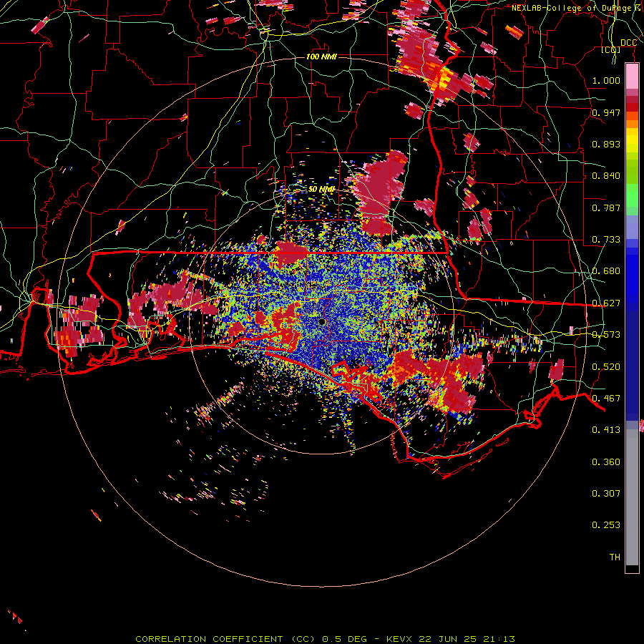Click the CORRELATION COEFFICIENT caption text
This screenshot has height=644, width=644.
209,639
